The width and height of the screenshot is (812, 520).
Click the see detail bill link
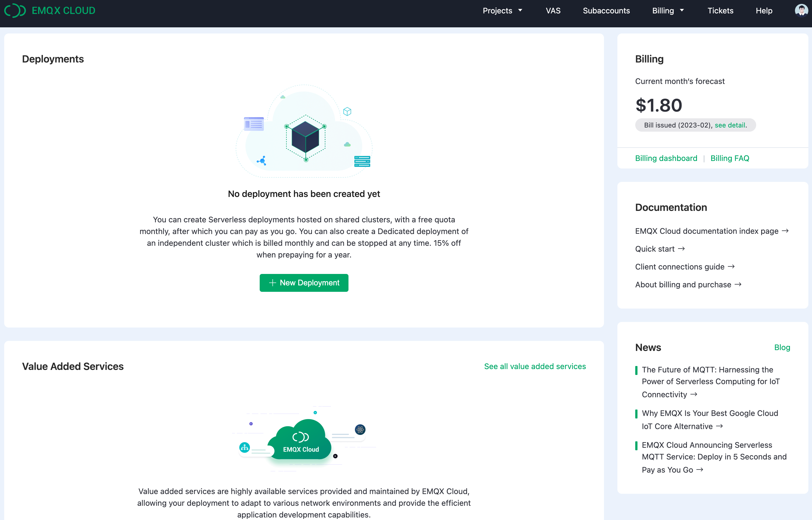pyautogui.click(x=730, y=125)
